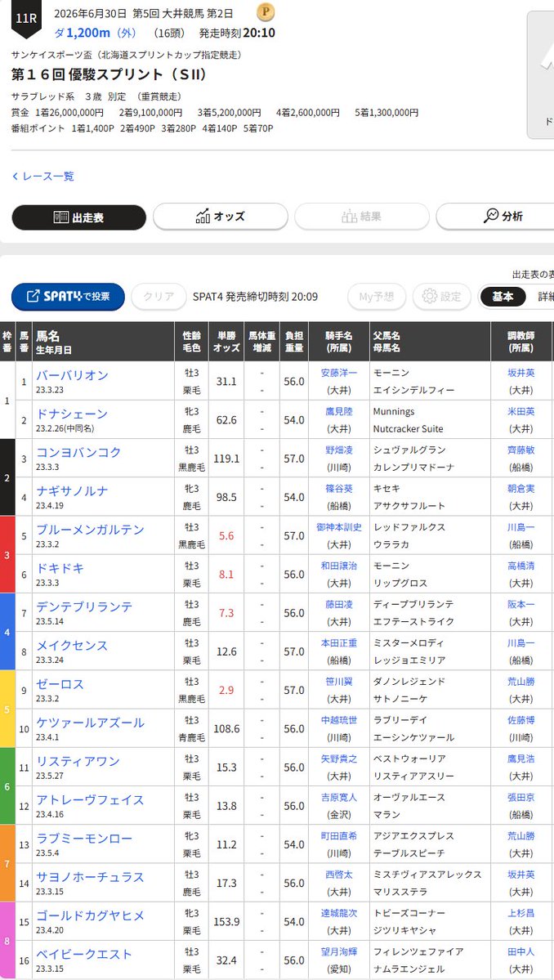Open horse ドナシェーン page
The height and width of the screenshot is (980, 554).
tap(72, 414)
